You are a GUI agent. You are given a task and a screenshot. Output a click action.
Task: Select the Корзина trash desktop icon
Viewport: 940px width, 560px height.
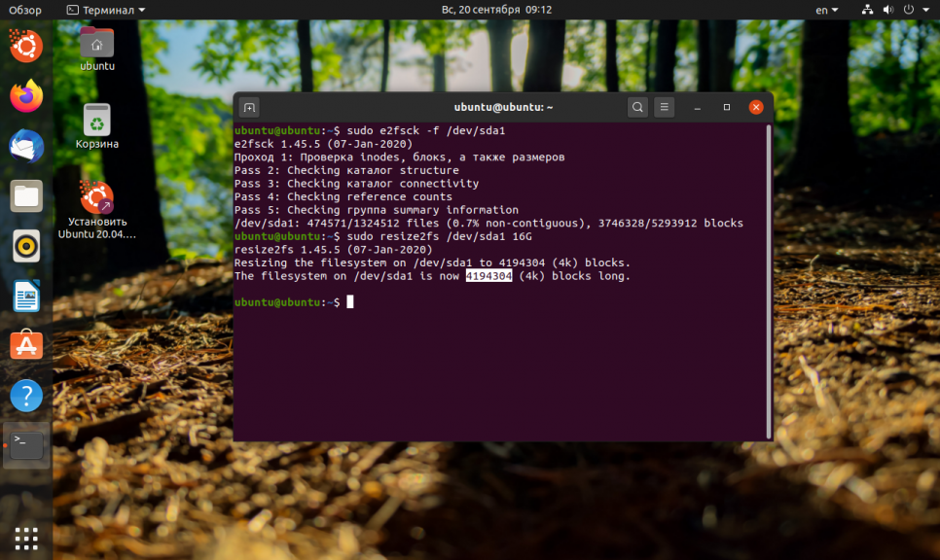(x=96, y=125)
